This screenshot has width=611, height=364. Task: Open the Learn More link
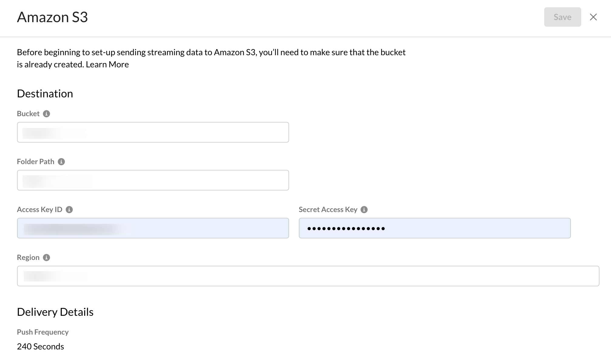coord(107,64)
